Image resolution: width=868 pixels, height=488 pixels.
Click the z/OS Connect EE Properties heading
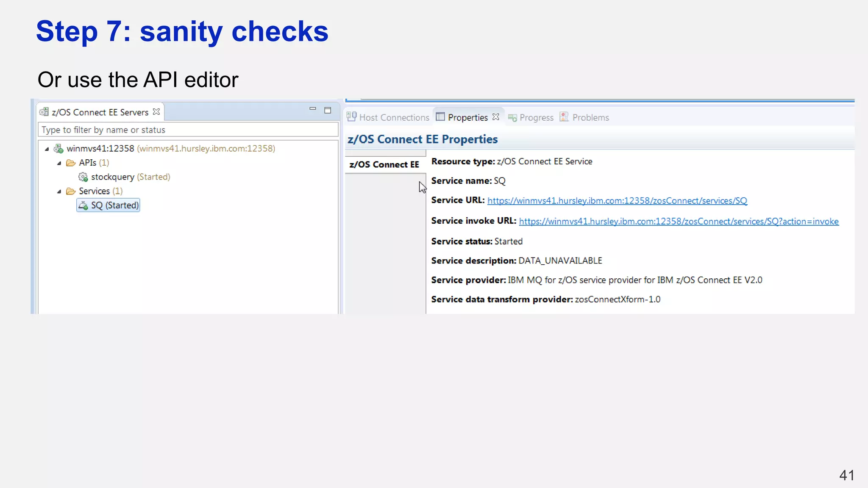pyautogui.click(x=423, y=139)
